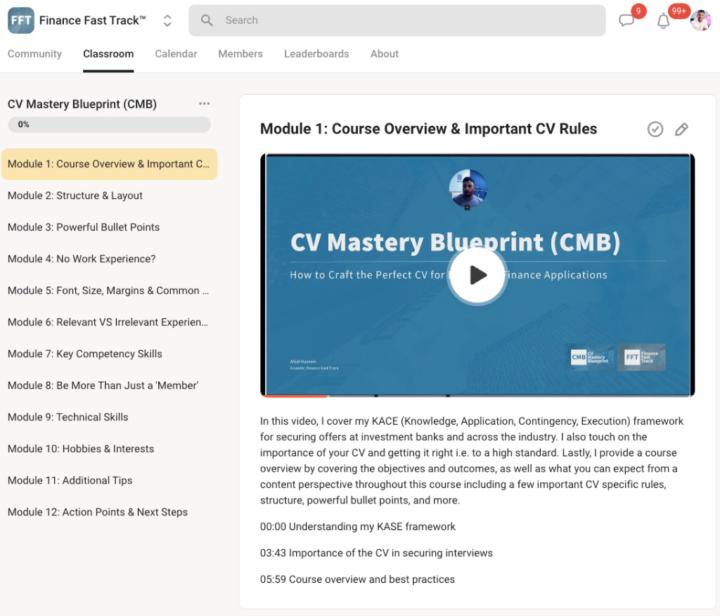Open Module 4: No Work Experience?
The image size is (720, 616).
coord(109,259)
